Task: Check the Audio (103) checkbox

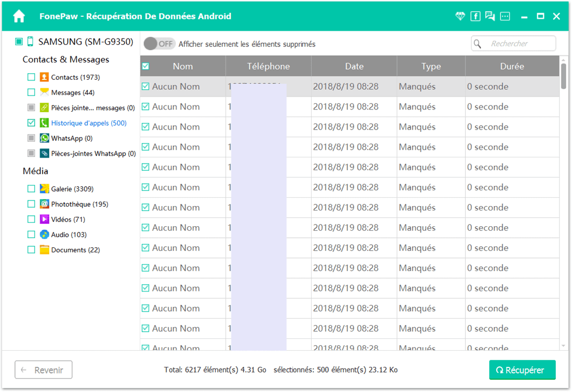Action: click(31, 235)
